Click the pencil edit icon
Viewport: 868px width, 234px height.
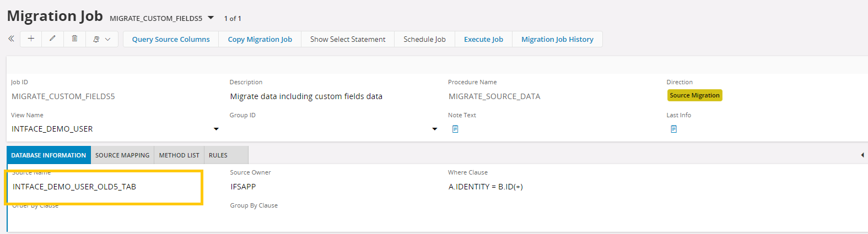tap(52, 39)
